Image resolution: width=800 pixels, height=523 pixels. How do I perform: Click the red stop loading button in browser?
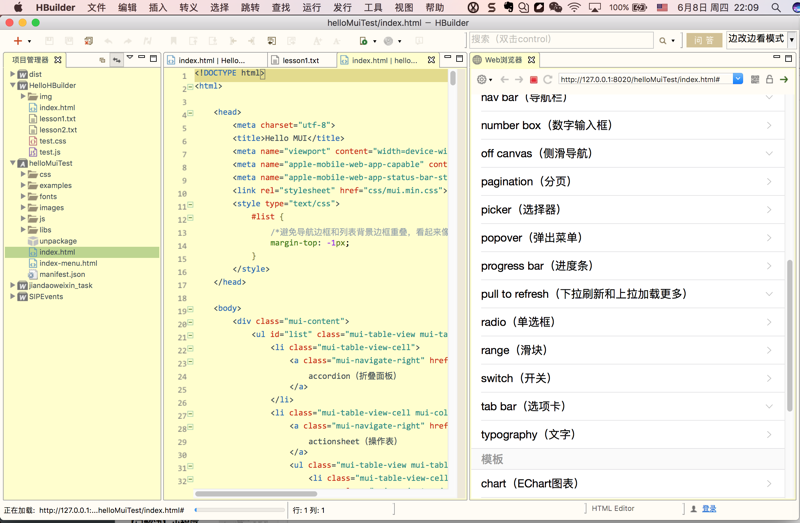click(533, 79)
